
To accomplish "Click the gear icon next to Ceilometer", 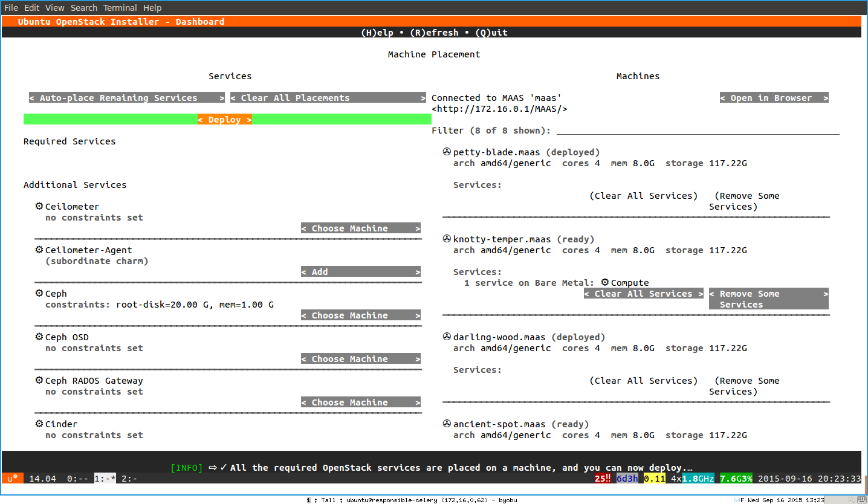I will (39, 207).
